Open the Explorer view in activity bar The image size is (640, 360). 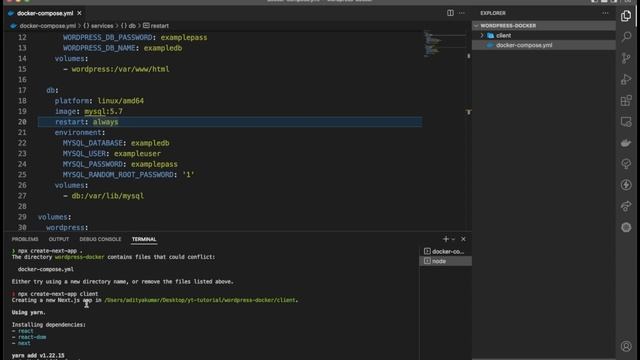coord(626,16)
